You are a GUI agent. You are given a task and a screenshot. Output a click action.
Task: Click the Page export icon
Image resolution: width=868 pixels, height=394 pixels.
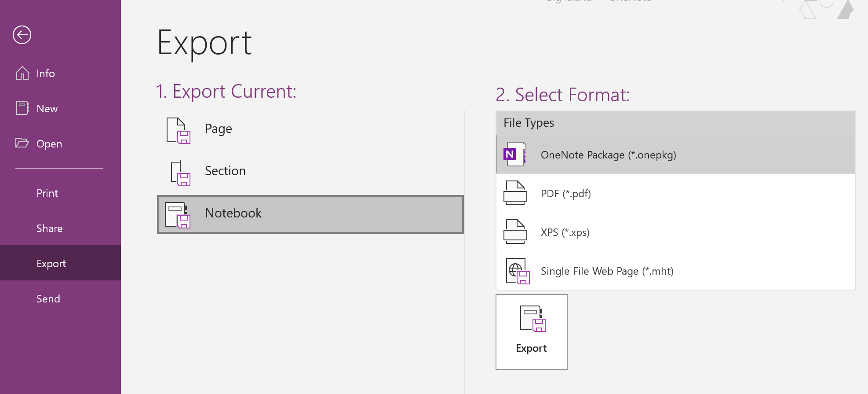coord(178,130)
